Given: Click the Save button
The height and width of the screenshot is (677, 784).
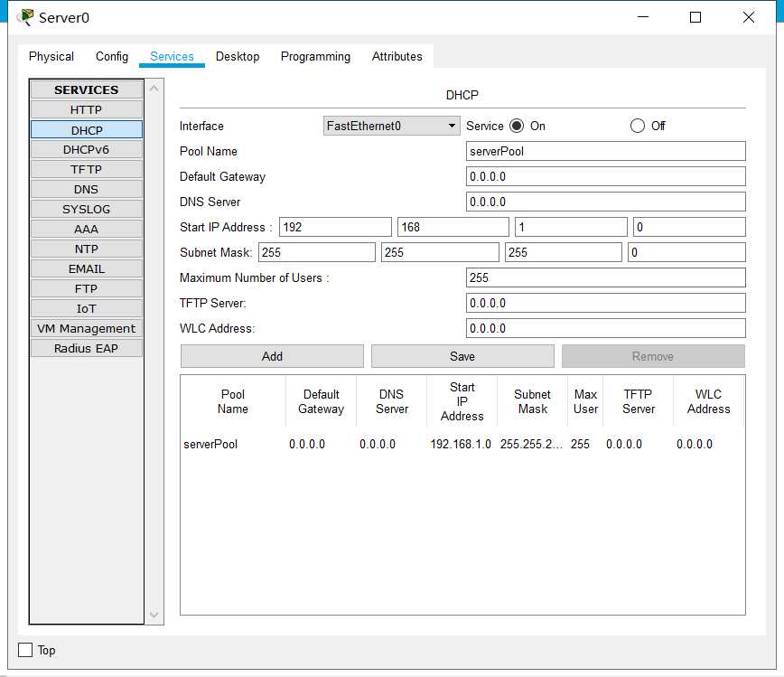Looking at the screenshot, I should point(462,356).
